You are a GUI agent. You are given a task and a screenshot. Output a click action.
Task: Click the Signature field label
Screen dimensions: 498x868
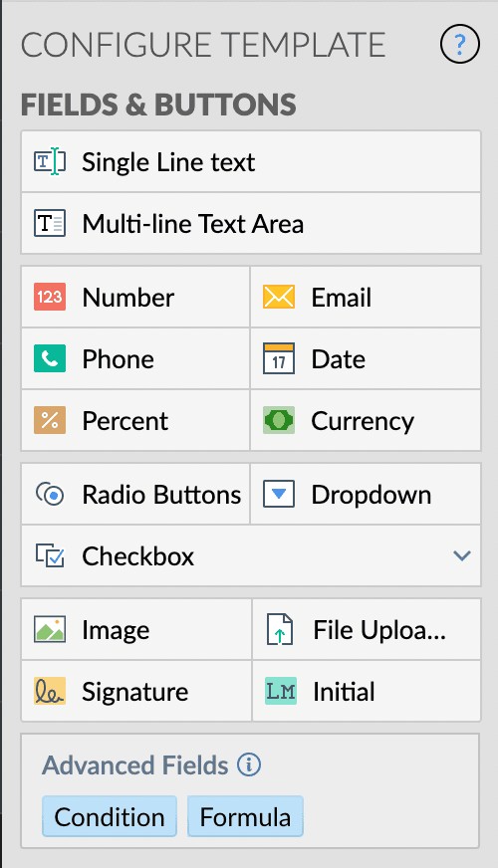[x=135, y=693]
